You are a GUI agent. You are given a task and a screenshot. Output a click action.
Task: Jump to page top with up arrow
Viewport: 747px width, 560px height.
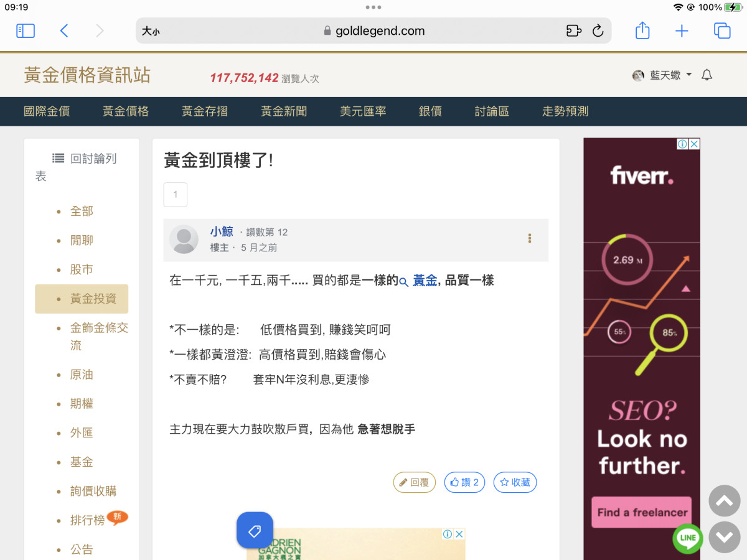click(x=725, y=501)
